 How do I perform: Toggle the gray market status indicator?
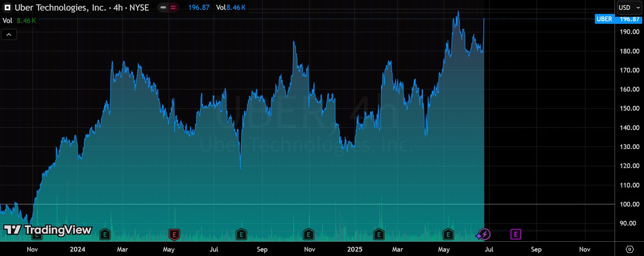[x=163, y=7]
